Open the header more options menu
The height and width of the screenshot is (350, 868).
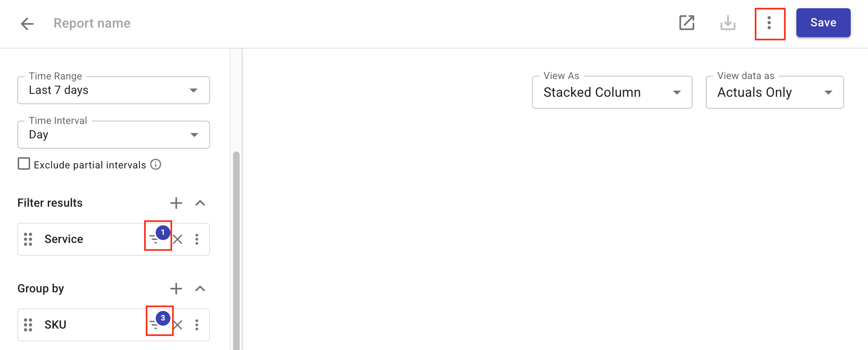click(769, 23)
